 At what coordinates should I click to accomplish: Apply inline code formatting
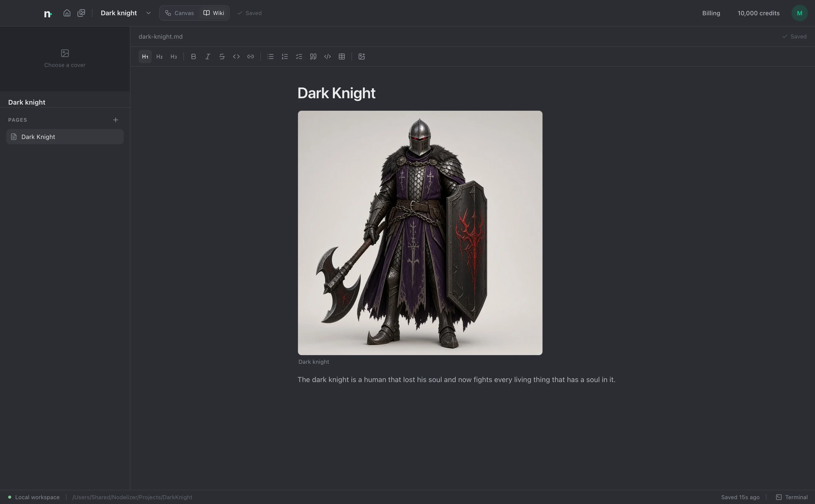(236, 57)
